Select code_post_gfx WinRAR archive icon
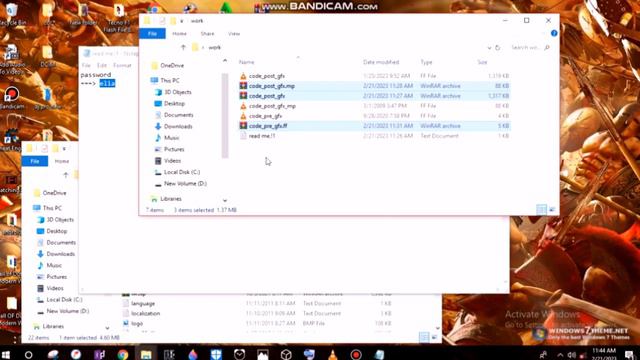Screen dimensions: 640x360 pos(243,96)
